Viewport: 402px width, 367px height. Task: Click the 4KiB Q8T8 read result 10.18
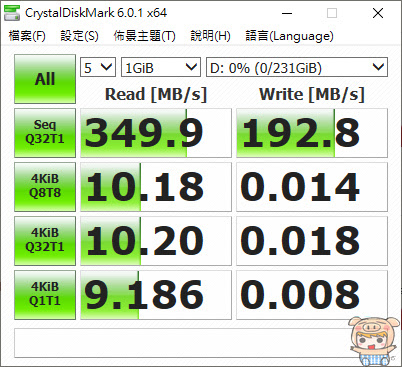click(156, 187)
